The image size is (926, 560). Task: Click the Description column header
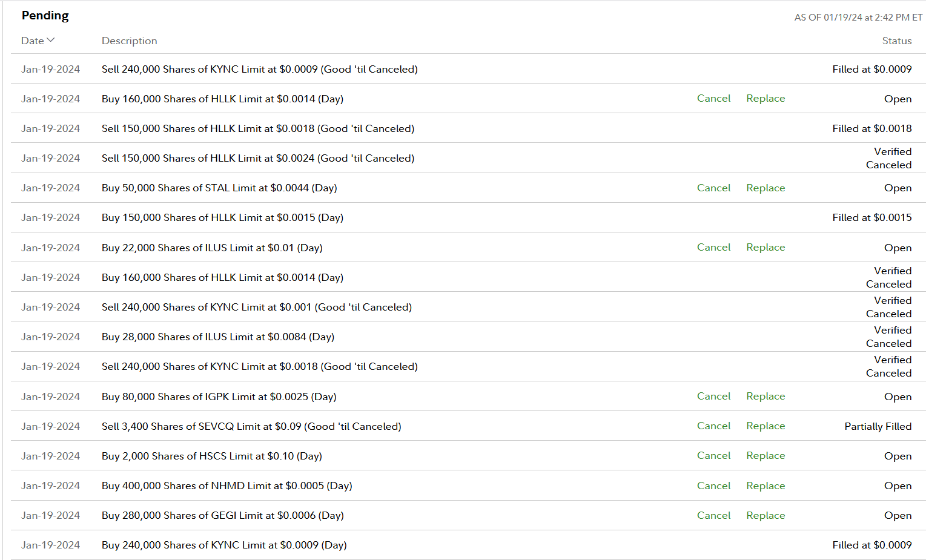click(x=129, y=41)
